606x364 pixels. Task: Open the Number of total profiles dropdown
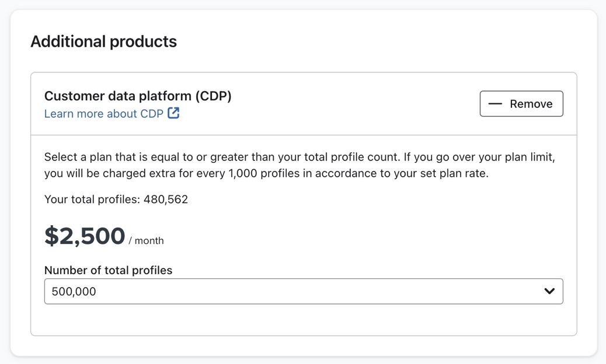pos(304,291)
